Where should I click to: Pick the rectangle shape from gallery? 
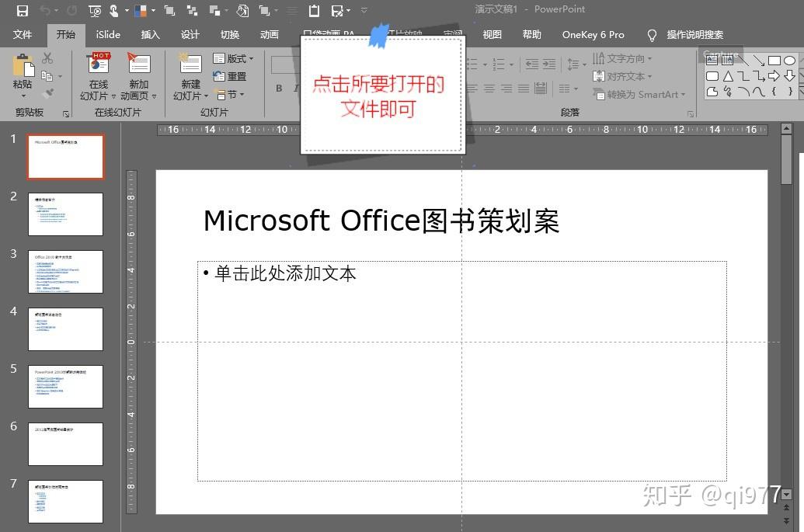pyautogui.click(x=774, y=61)
